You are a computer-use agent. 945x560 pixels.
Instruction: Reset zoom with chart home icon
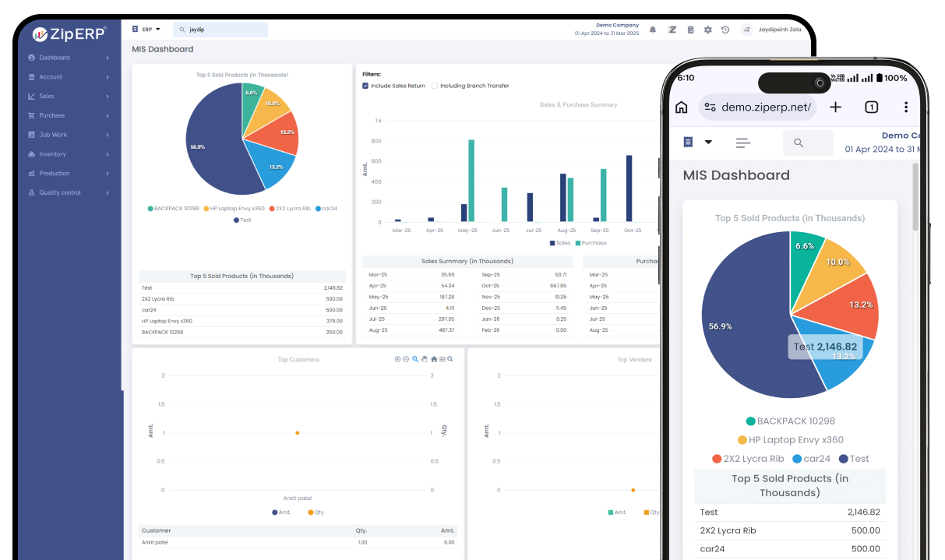[434, 359]
